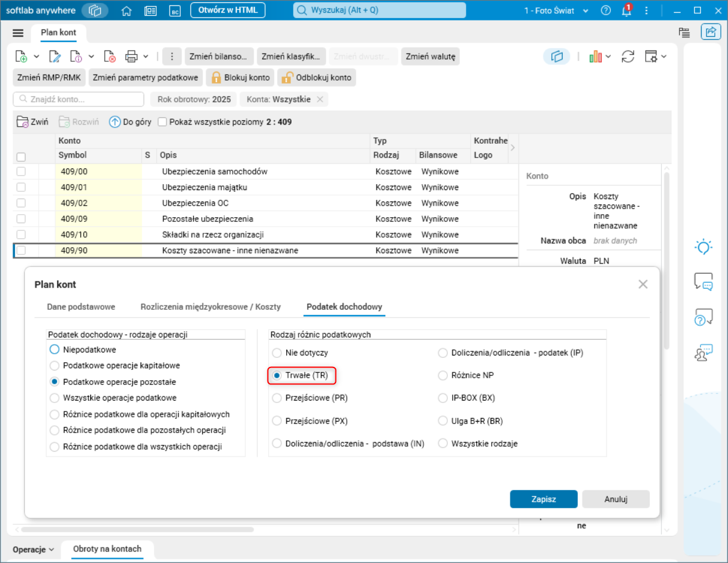Expand the chart icon dropdown arrow
Screen dimensions: 728x563
608,57
